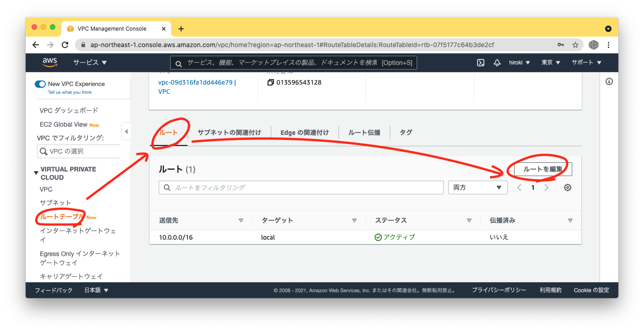Open the info panel on the right edge

point(609,81)
